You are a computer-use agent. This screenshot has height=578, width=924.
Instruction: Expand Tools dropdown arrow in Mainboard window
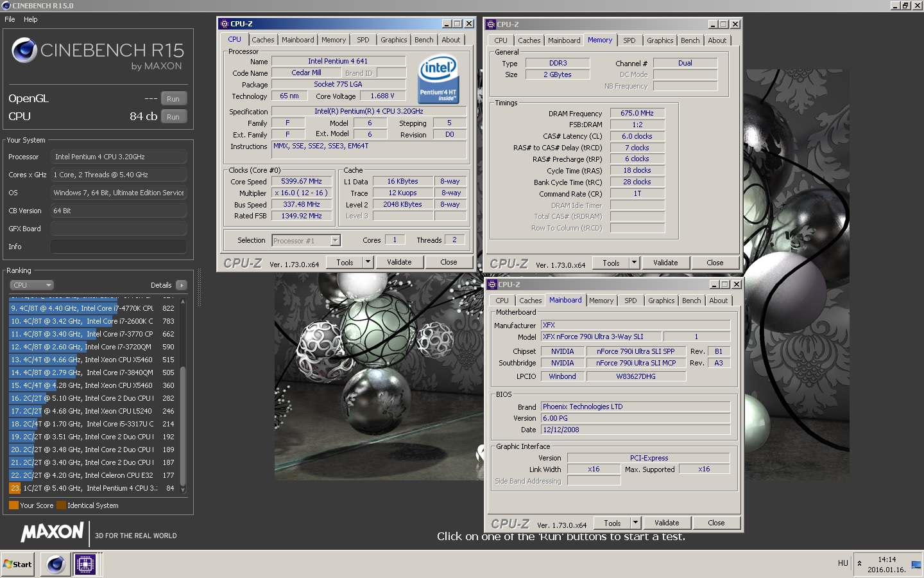pyautogui.click(x=635, y=523)
